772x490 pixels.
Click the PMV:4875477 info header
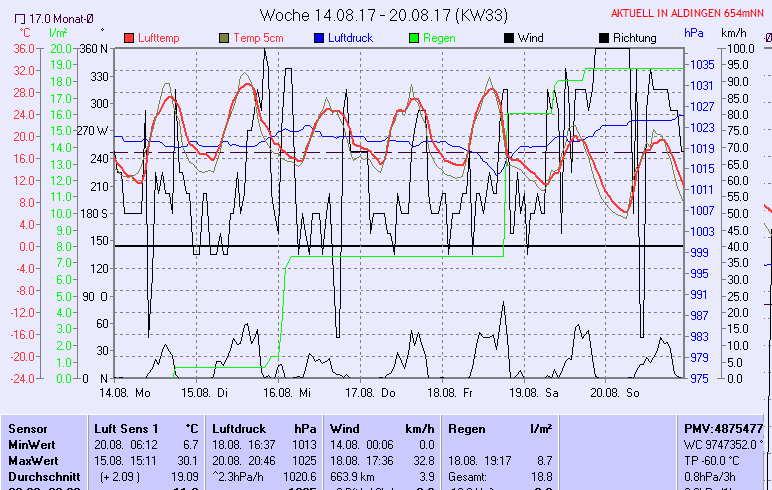tap(723, 428)
